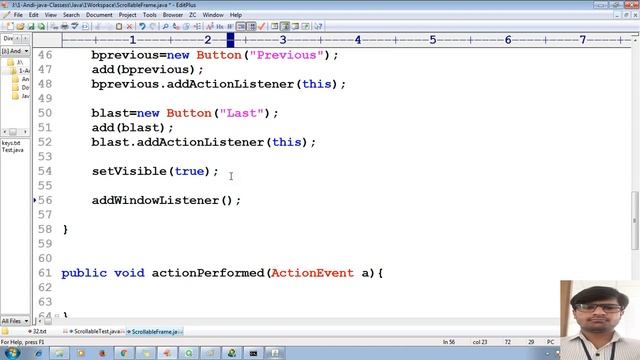Click the "Last" string literal
Screen dimensions: 640x360
(x=242, y=113)
